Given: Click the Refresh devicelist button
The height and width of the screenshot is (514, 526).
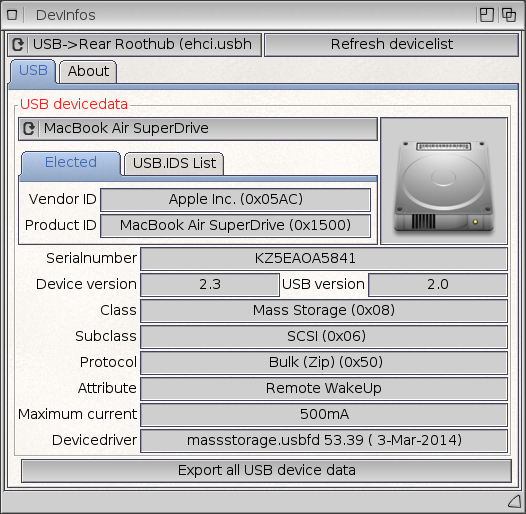Looking at the screenshot, I should [391, 45].
